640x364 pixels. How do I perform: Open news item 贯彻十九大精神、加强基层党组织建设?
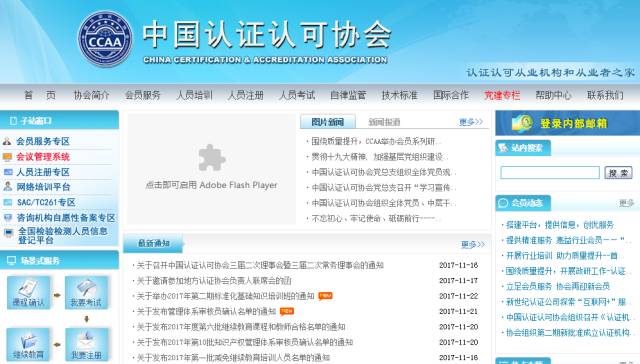(x=379, y=157)
